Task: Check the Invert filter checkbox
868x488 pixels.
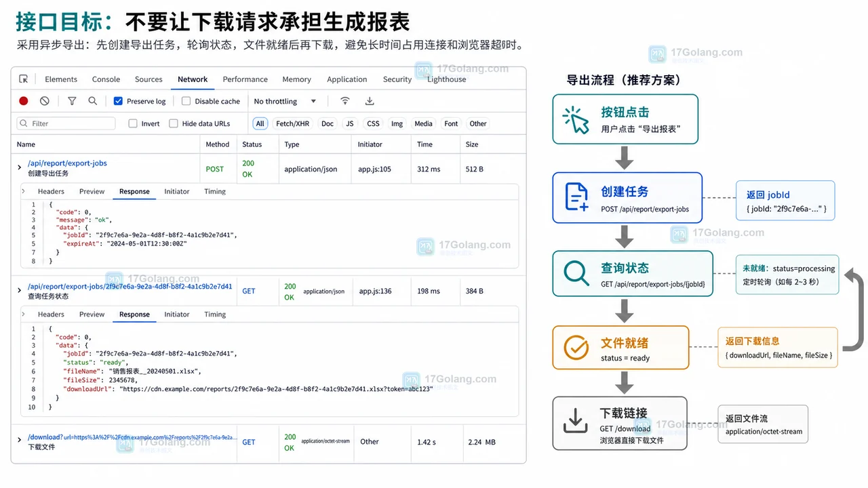Action: (x=133, y=123)
